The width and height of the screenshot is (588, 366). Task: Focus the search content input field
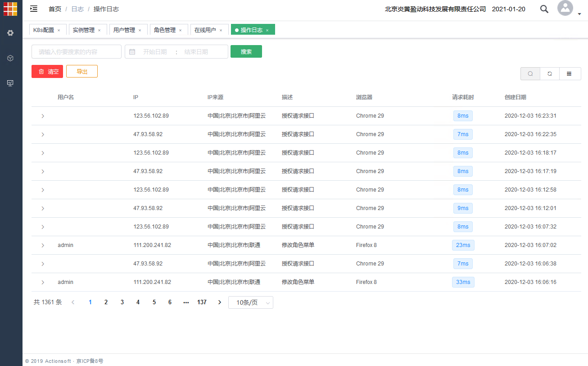tap(77, 52)
